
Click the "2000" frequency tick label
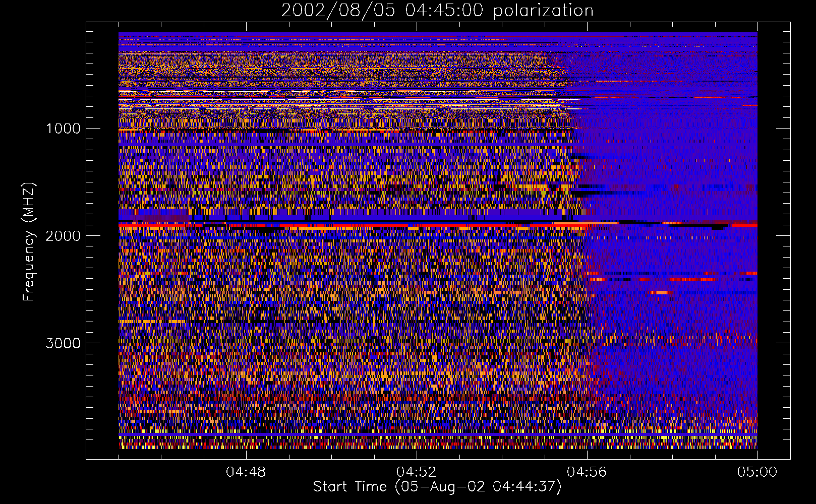64,236
